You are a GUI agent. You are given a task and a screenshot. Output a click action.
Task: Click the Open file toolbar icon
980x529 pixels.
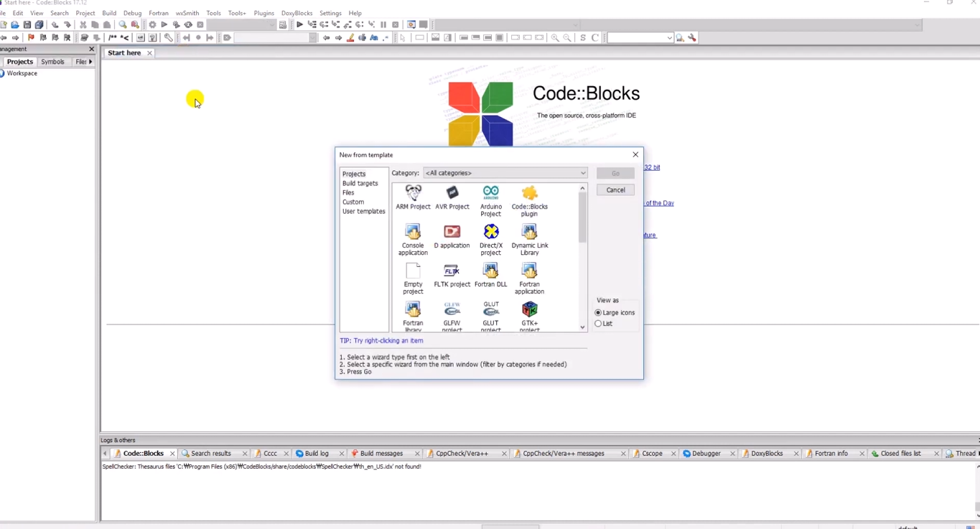tap(15, 24)
